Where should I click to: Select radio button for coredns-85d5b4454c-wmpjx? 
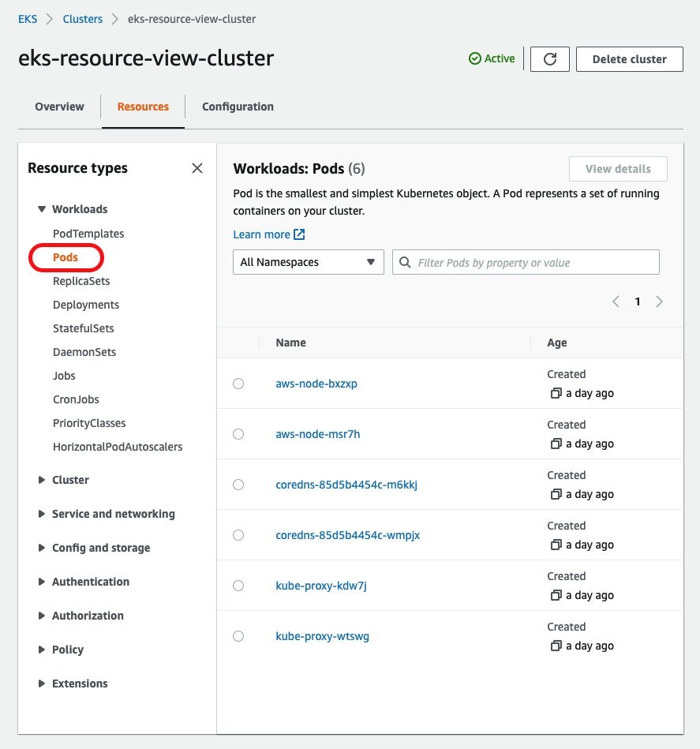pyautogui.click(x=238, y=535)
